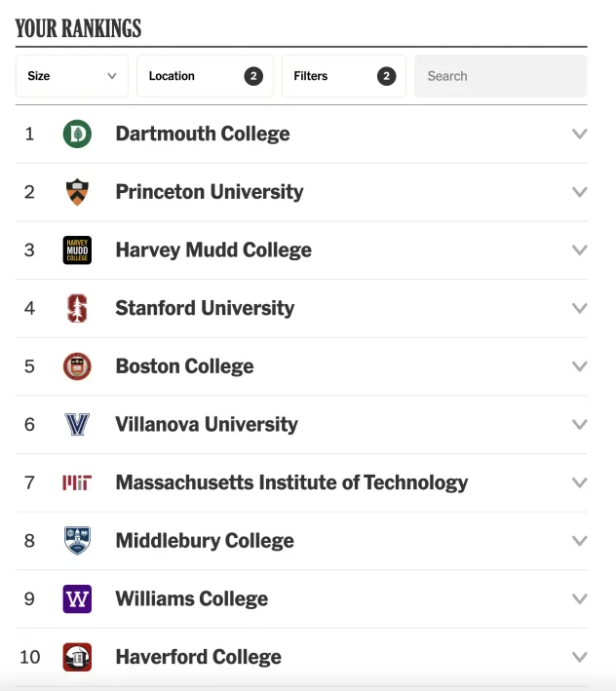Open the Princeton University name link
Viewport: 616px width, 691px height.
(210, 192)
